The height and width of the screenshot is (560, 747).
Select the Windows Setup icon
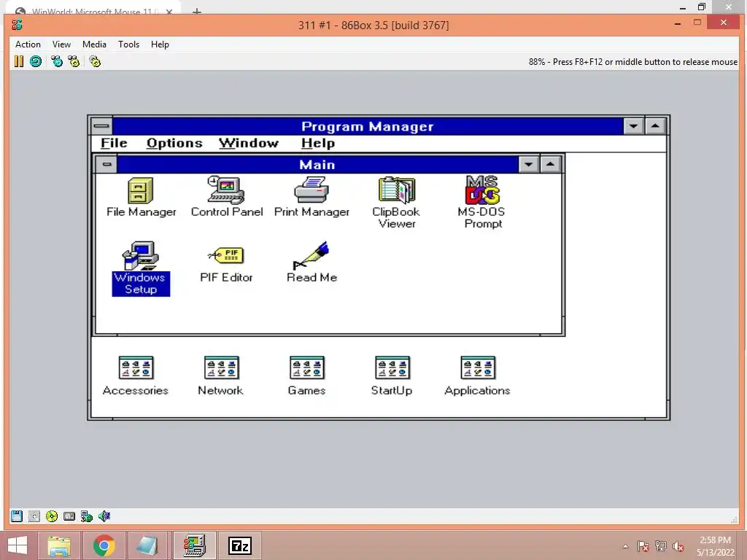pos(141,268)
